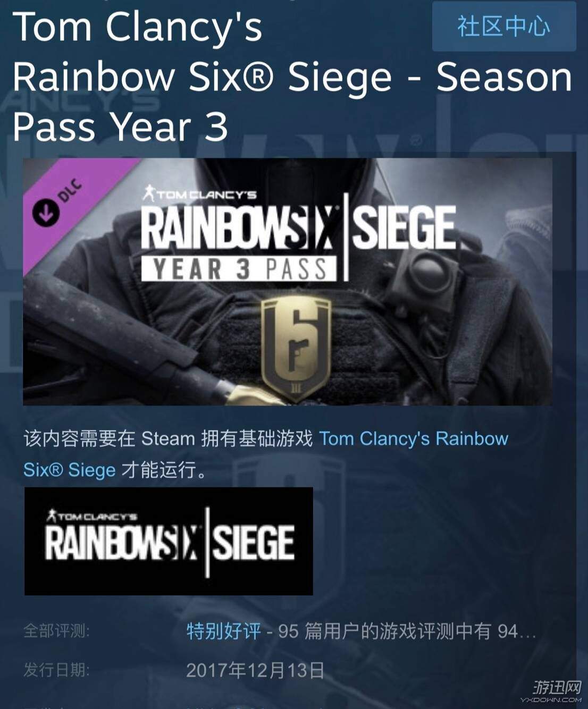This screenshot has width=588, height=709.
Task: Click the release date 2017年12月13日
Action: [255, 670]
